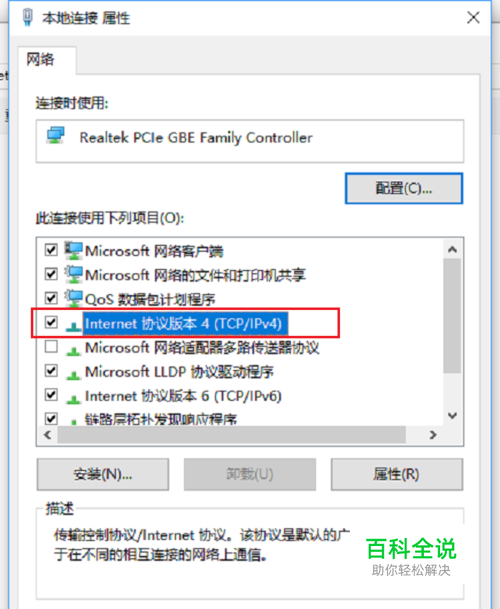Image resolution: width=500 pixels, height=609 pixels.
Task: Click the list scroll up arrow
Action: click(452, 250)
